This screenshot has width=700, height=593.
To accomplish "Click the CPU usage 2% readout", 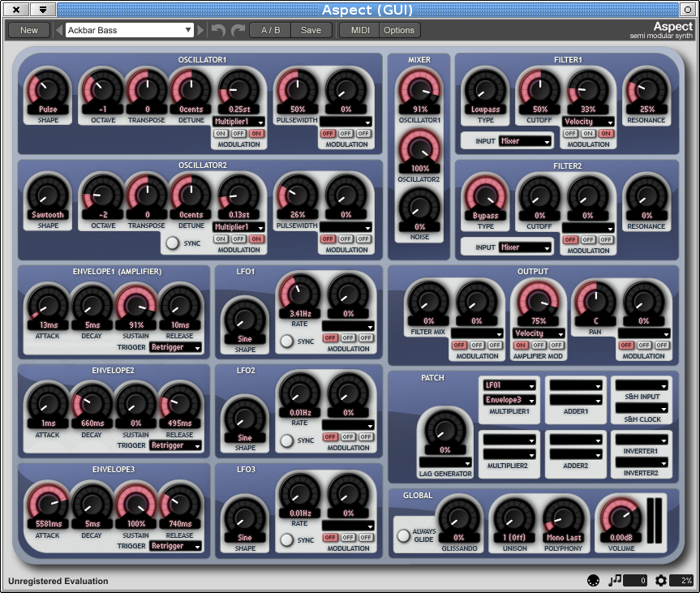I will 681,580.
